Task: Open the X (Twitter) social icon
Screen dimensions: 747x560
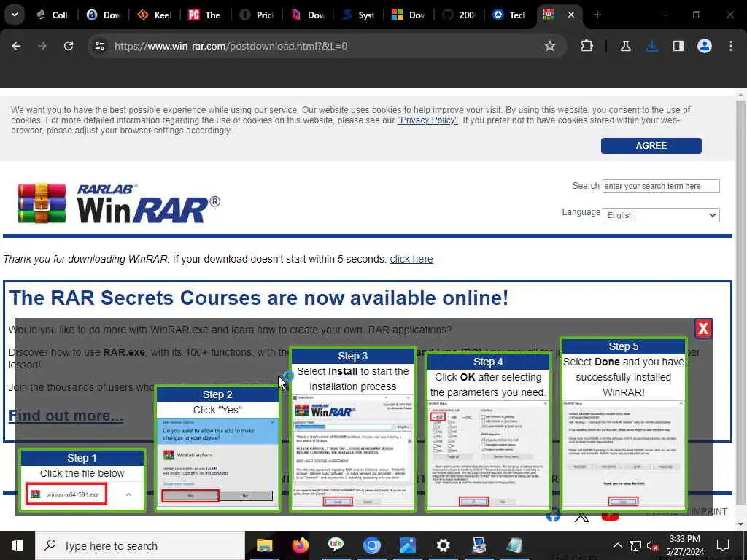Action: [x=581, y=516]
